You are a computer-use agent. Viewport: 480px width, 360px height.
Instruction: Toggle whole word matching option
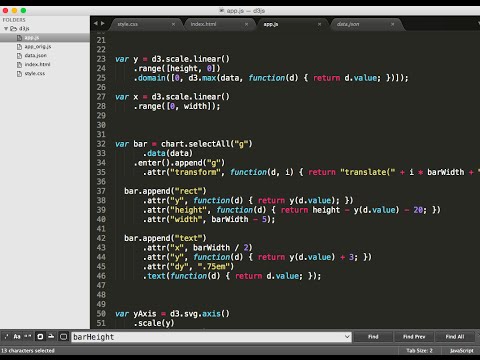click(28, 337)
